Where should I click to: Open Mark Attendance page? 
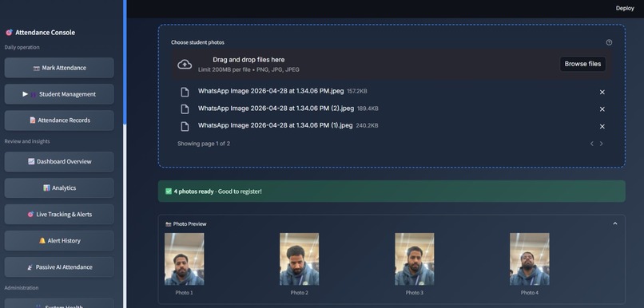pos(59,68)
